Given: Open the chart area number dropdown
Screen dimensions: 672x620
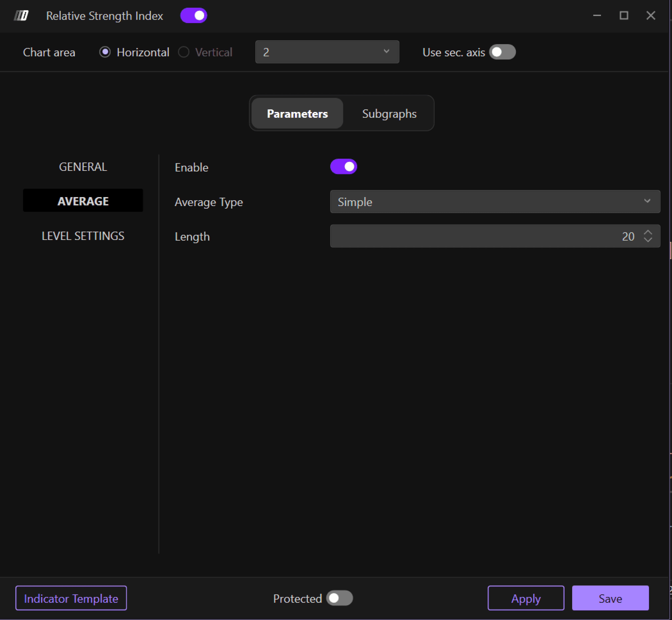Looking at the screenshot, I should pyautogui.click(x=327, y=52).
